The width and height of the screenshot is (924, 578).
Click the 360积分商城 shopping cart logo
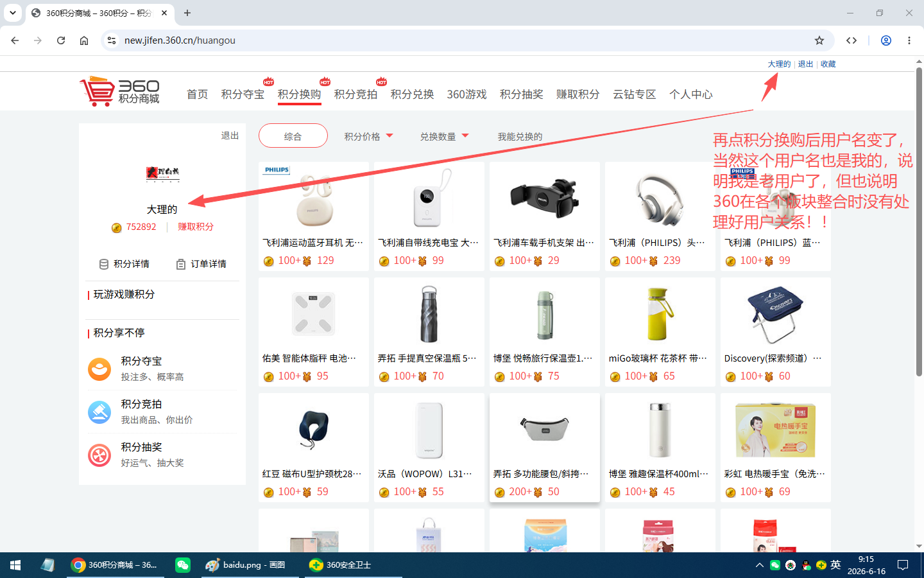120,91
